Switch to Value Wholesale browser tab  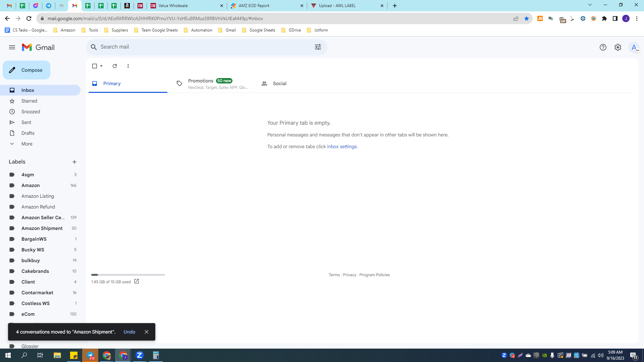[x=186, y=6]
